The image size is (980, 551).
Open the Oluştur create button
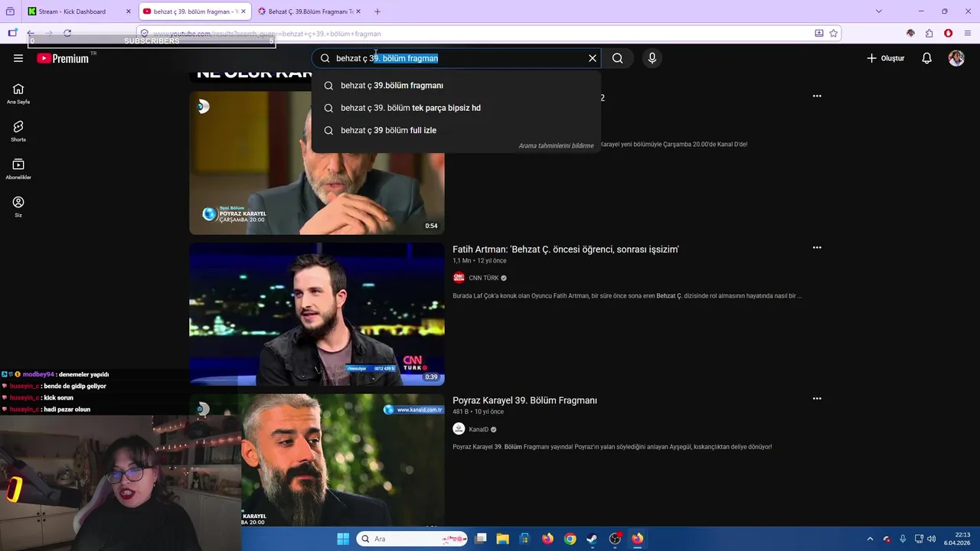click(886, 58)
